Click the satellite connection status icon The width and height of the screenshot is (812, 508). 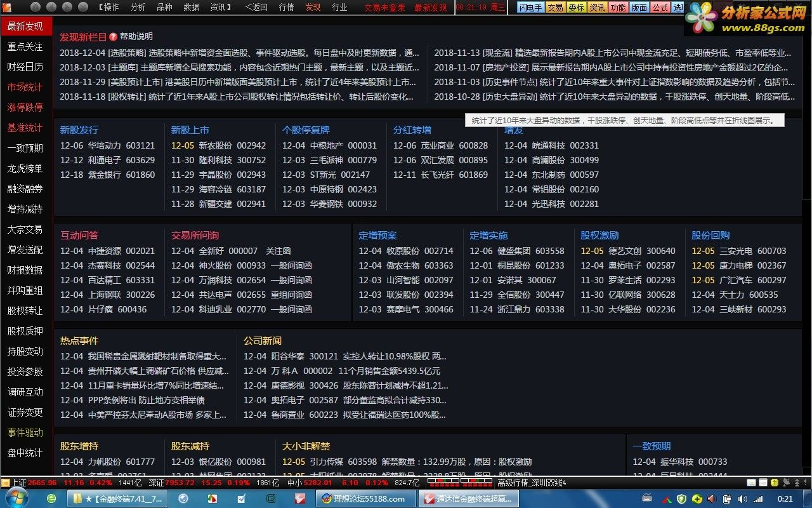(787, 483)
